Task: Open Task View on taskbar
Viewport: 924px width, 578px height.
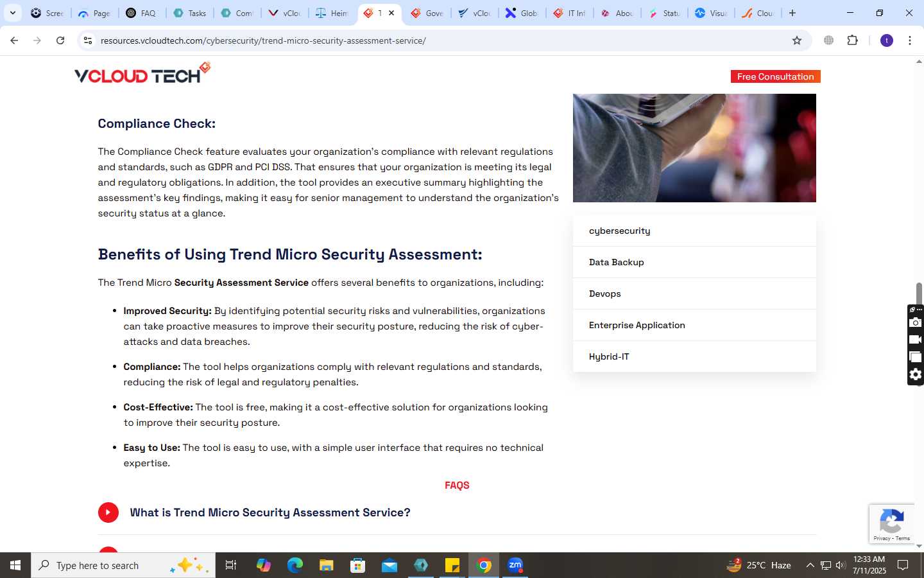Action: coord(231,565)
